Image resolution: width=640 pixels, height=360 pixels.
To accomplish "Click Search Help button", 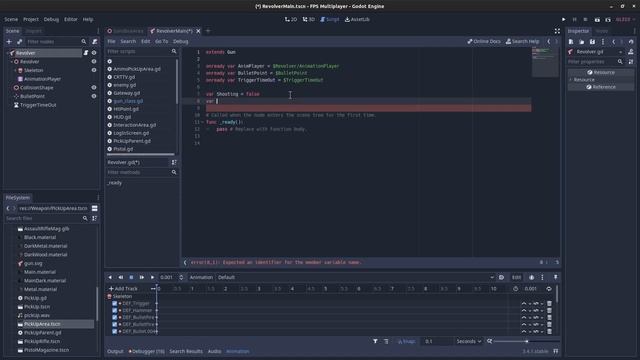I will [x=522, y=41].
